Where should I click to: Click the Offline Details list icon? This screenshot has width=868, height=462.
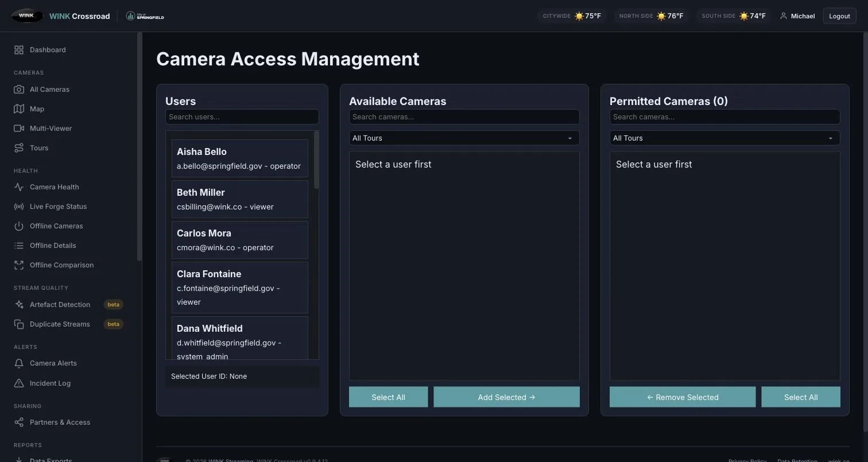[x=19, y=246]
